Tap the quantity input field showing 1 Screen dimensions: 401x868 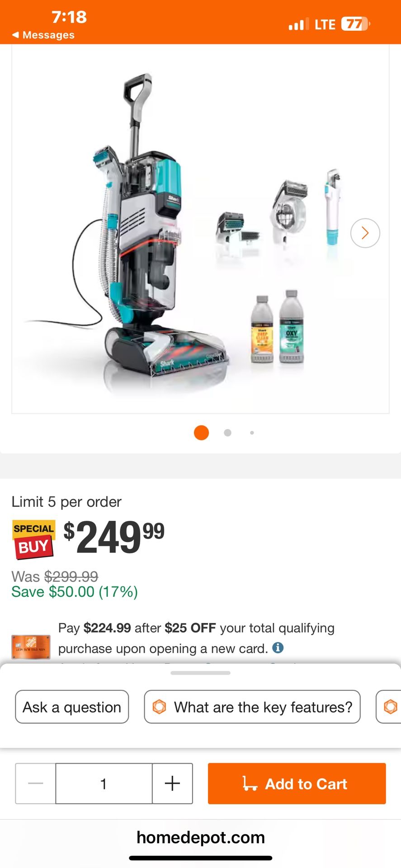pyautogui.click(x=104, y=783)
